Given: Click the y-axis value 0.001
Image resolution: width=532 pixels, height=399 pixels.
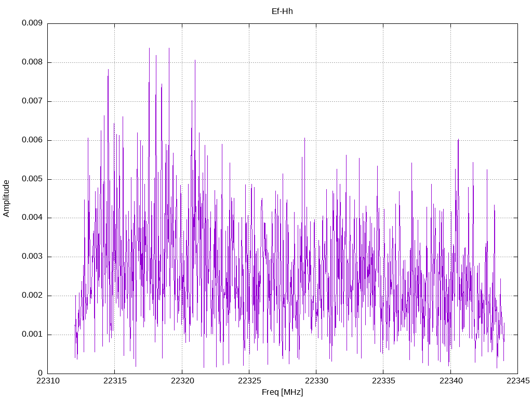Looking at the screenshot, I should pyautogui.click(x=32, y=334).
